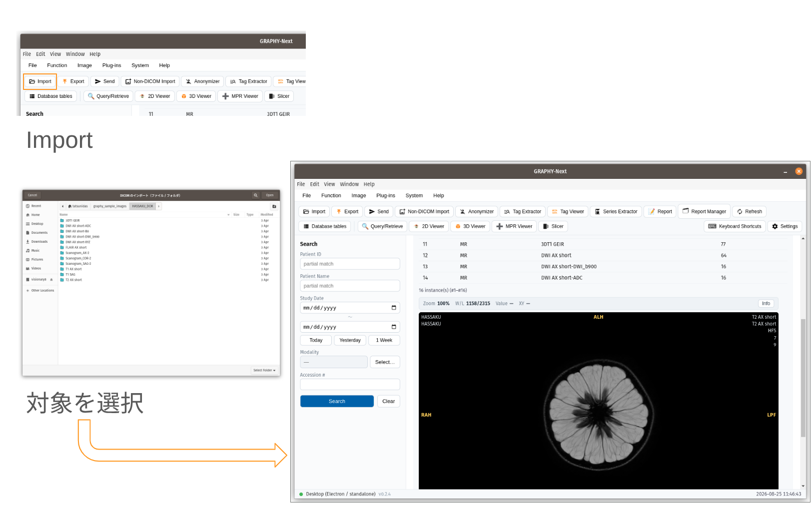The image size is (812, 507).
Task: Click the Info button above the image viewer
Action: point(766,304)
